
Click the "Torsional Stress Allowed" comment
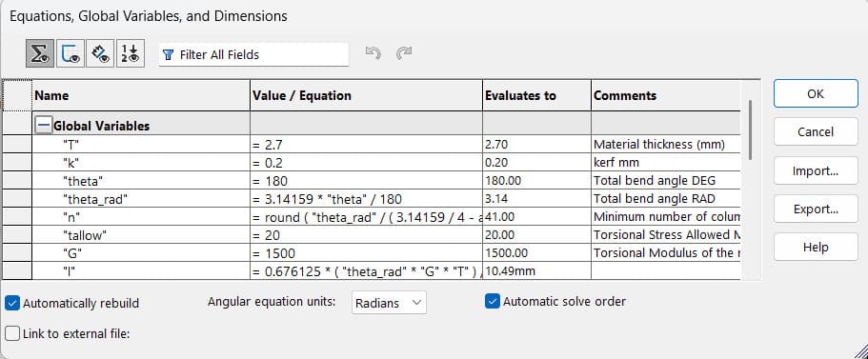(665, 235)
